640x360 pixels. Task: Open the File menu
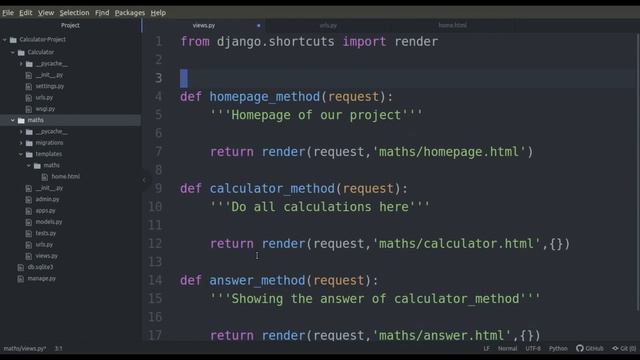point(8,13)
